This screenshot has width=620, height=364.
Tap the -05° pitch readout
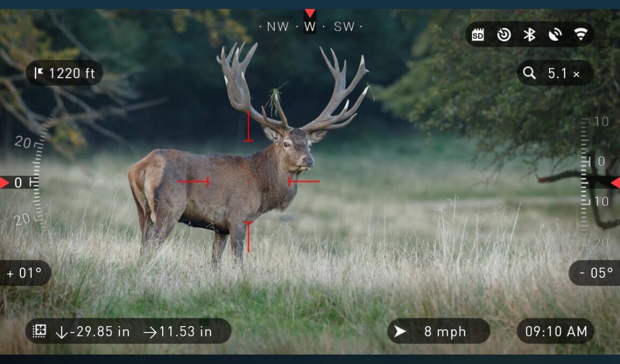[596, 273]
